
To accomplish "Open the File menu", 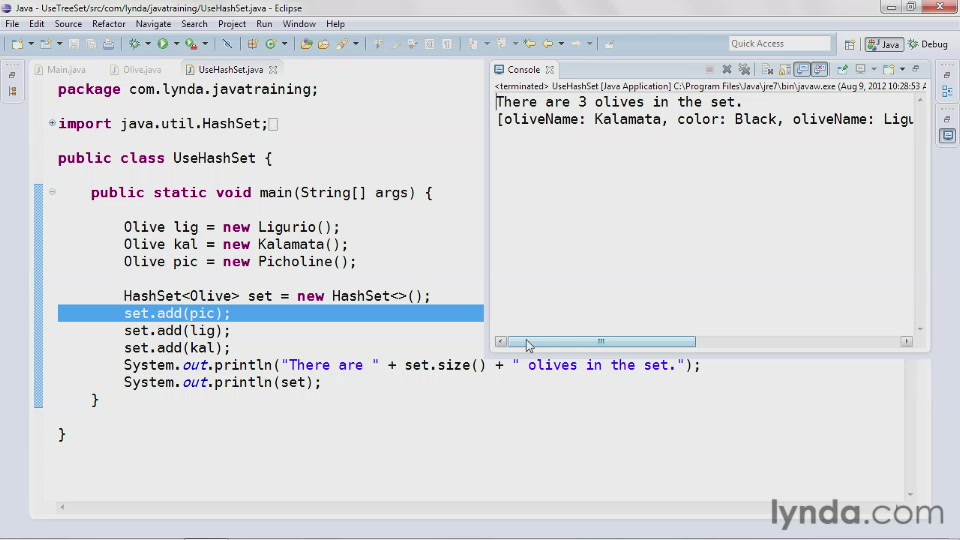I will [x=12, y=24].
